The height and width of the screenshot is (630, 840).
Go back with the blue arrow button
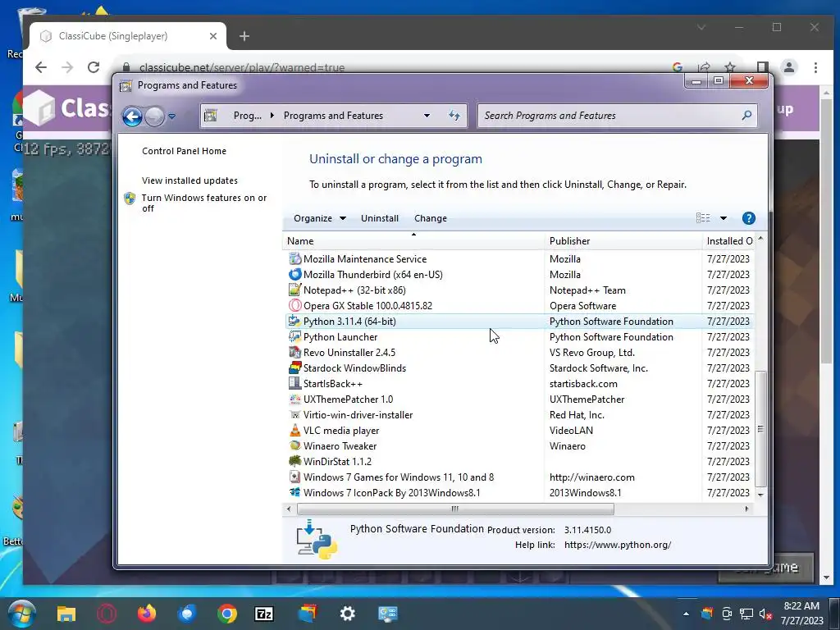click(132, 116)
